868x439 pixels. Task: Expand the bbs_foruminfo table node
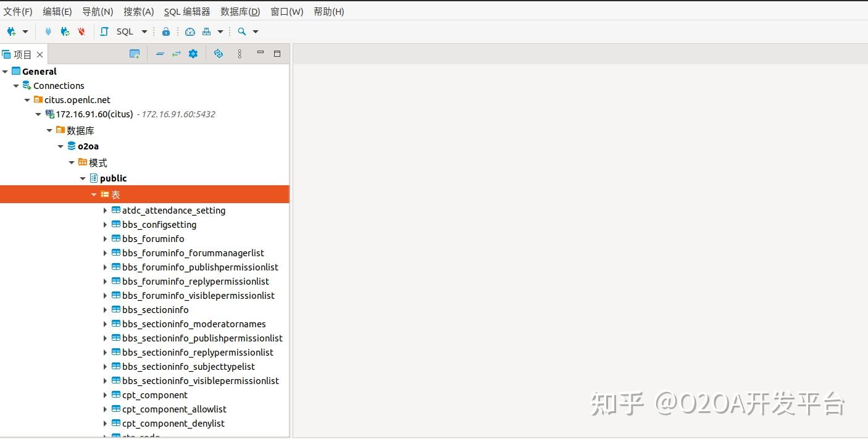click(105, 239)
